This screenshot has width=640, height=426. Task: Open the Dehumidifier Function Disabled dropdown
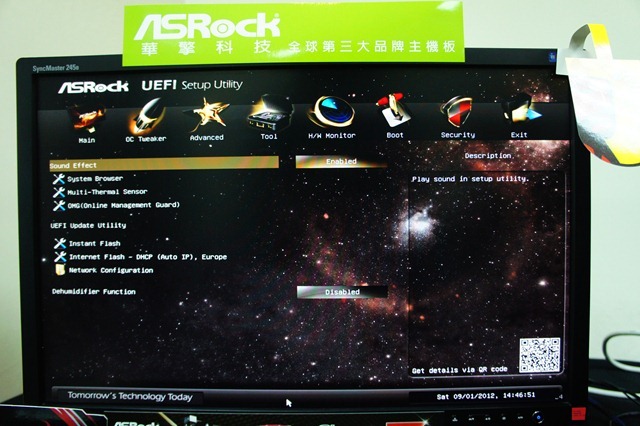(342, 292)
